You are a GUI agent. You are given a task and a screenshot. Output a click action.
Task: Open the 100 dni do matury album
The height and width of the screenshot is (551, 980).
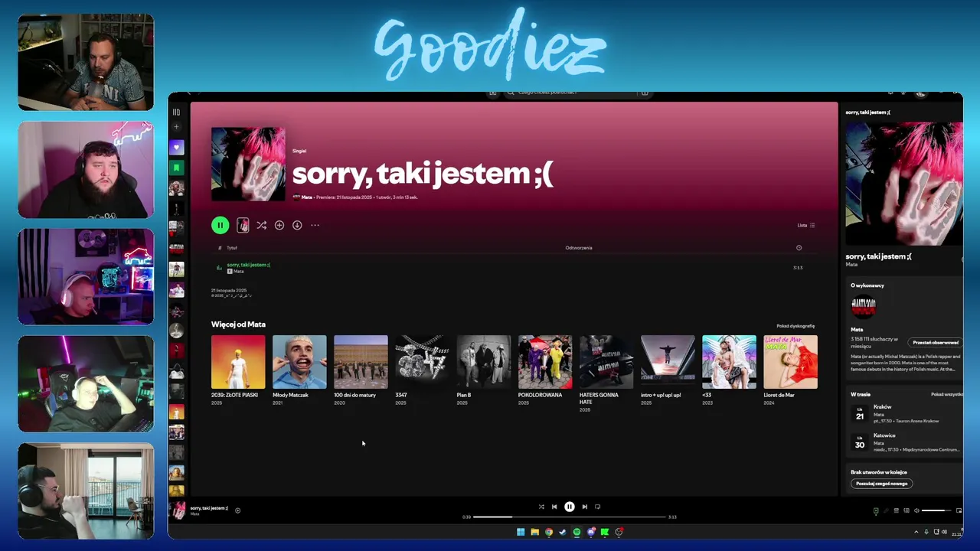point(361,362)
